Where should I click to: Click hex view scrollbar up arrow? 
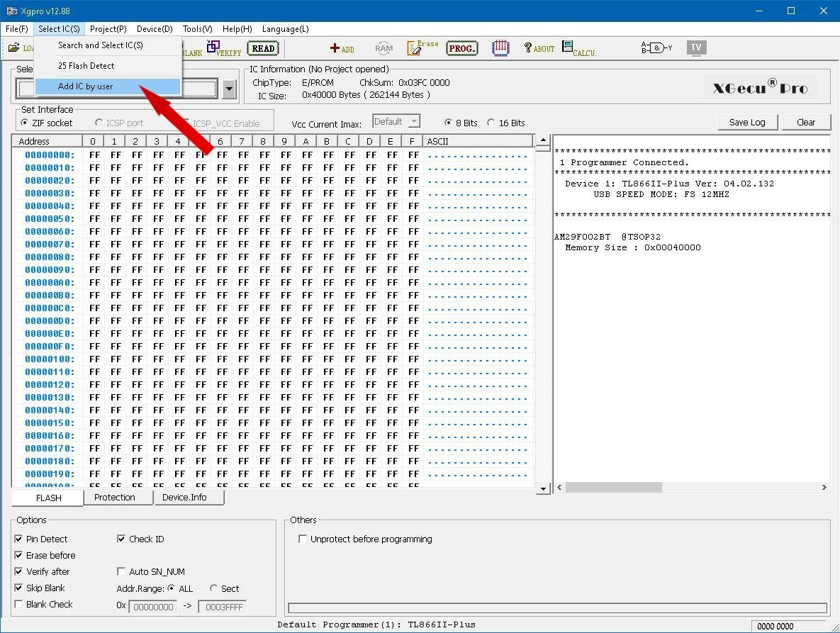click(x=543, y=141)
